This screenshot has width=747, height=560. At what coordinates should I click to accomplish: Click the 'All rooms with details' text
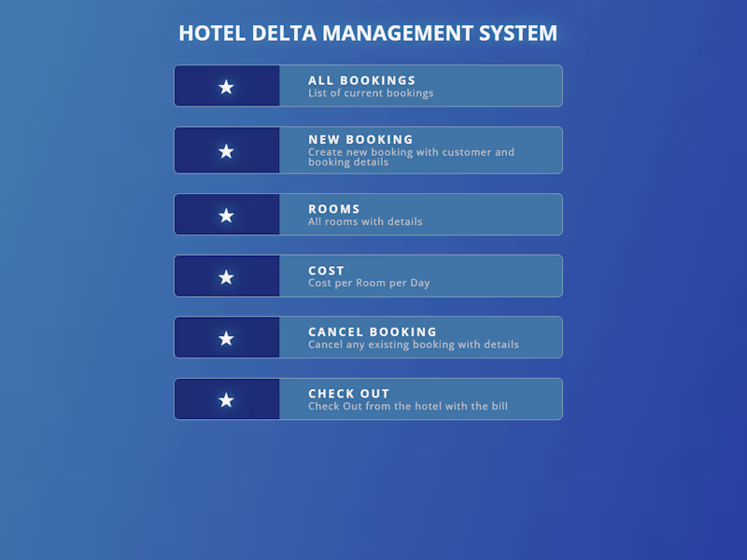[365, 222]
